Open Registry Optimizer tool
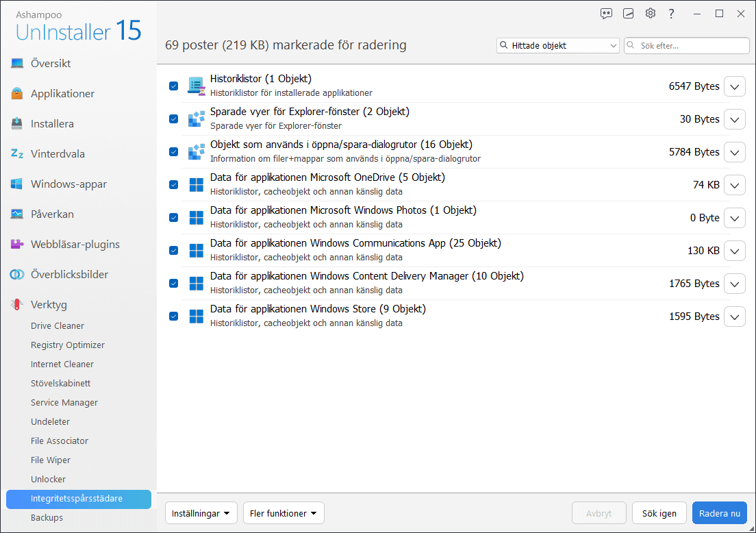756x533 pixels. point(68,345)
